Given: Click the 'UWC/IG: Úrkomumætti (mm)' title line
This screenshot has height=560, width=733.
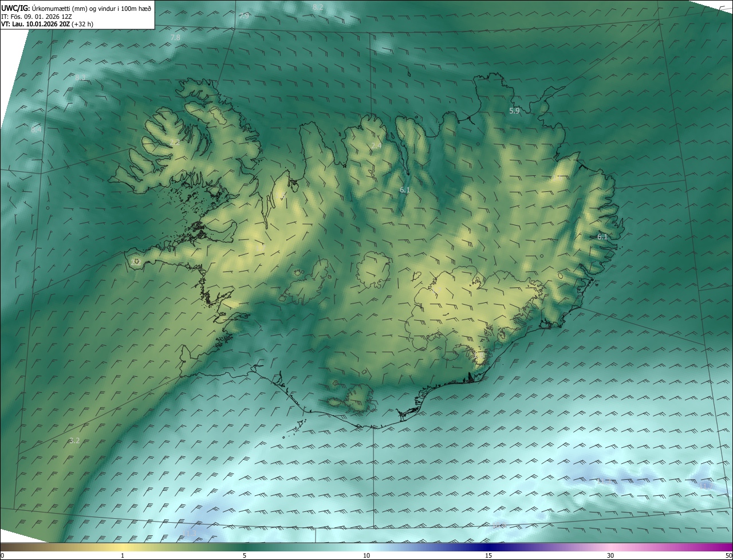Looking at the screenshot, I should [76, 8].
